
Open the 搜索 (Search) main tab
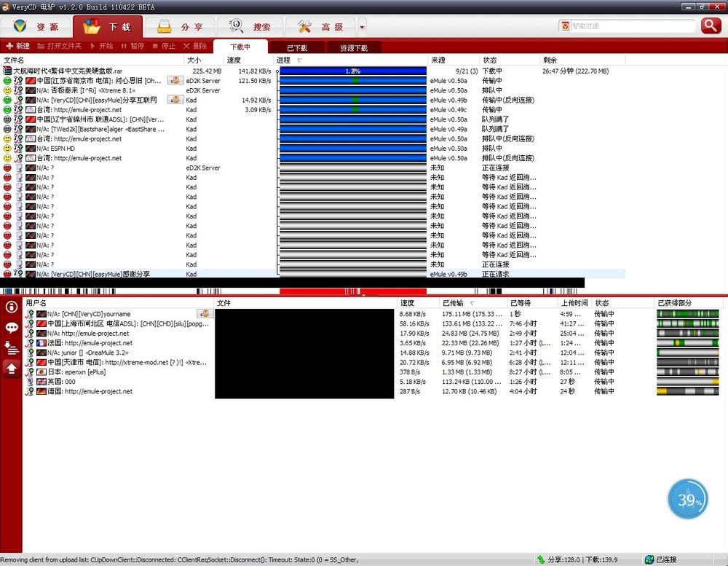(x=250, y=27)
